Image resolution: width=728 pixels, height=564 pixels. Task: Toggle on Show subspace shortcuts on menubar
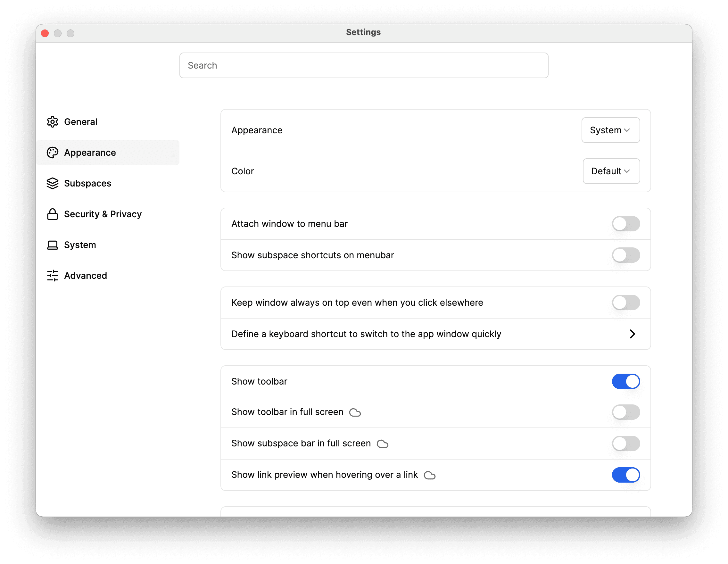[626, 255]
